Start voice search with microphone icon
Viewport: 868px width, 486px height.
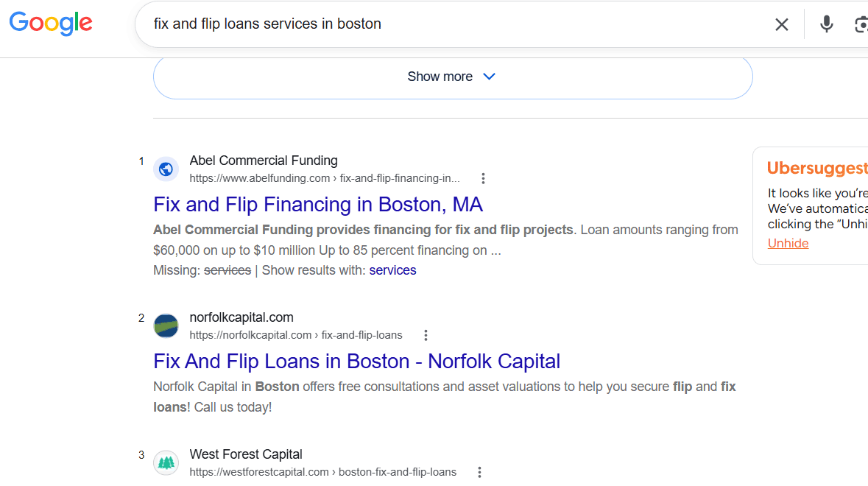tap(826, 24)
